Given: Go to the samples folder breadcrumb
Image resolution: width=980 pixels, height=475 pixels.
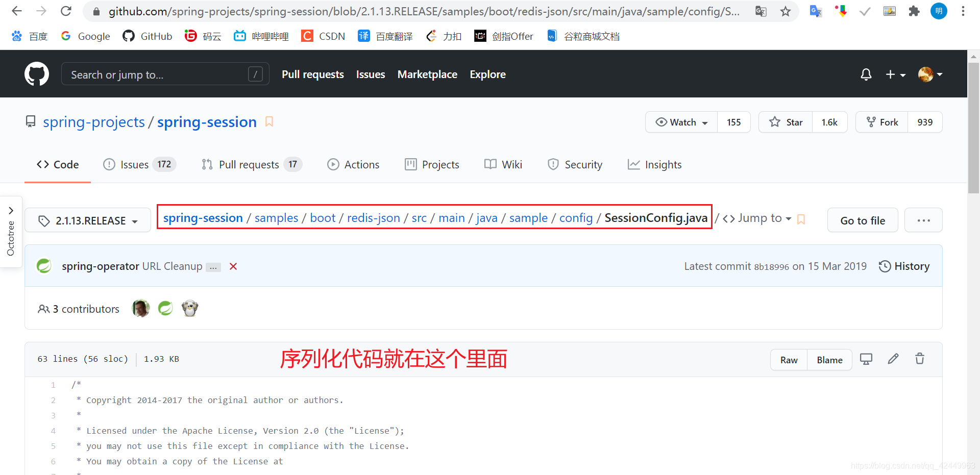Looking at the screenshot, I should [276, 218].
